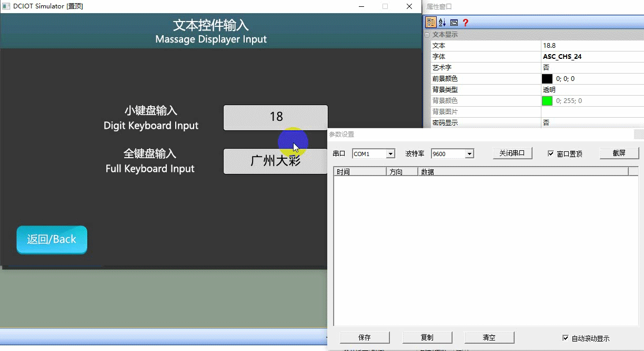Screen dimensions: 644x351
Task: Collapse the 文本显示 property category
Action: click(427, 35)
